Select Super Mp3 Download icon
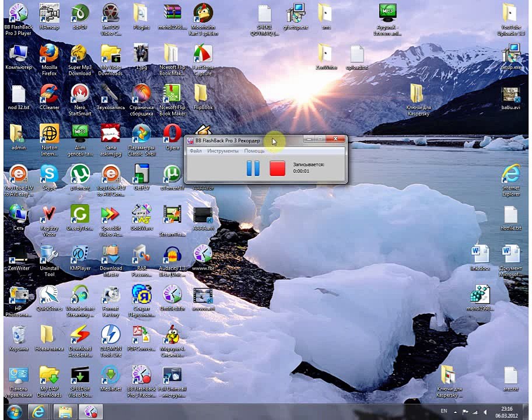The width and height of the screenshot is (532, 420). click(80, 60)
